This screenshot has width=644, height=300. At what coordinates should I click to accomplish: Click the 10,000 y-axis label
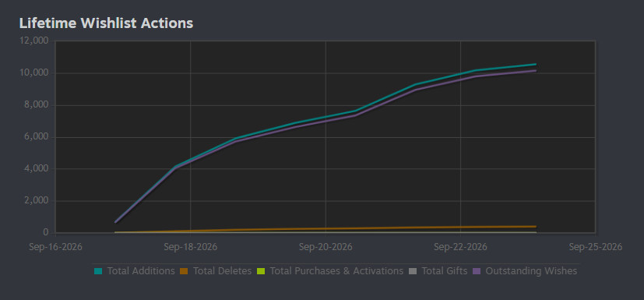coord(33,72)
